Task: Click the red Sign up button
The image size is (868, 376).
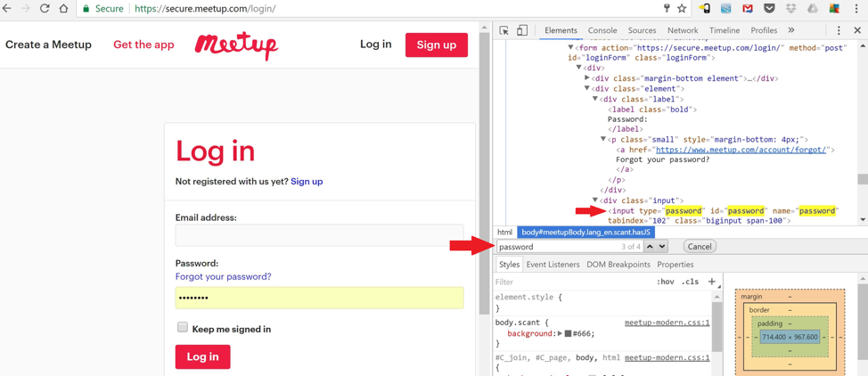Action: coord(436,45)
